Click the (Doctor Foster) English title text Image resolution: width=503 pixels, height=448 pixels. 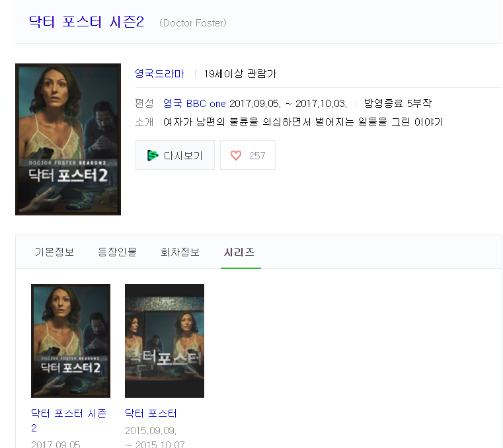pyautogui.click(x=193, y=23)
